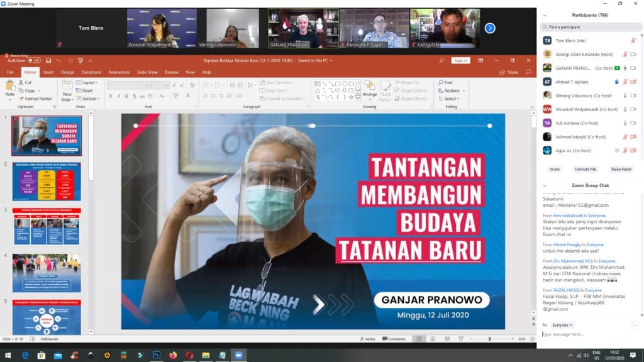Toggle Normal view button in status bar

click(x=419, y=339)
